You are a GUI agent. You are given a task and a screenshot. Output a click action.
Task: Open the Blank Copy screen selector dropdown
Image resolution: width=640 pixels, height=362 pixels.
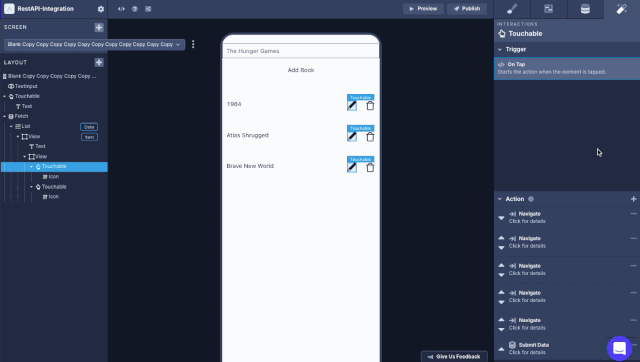click(x=94, y=44)
